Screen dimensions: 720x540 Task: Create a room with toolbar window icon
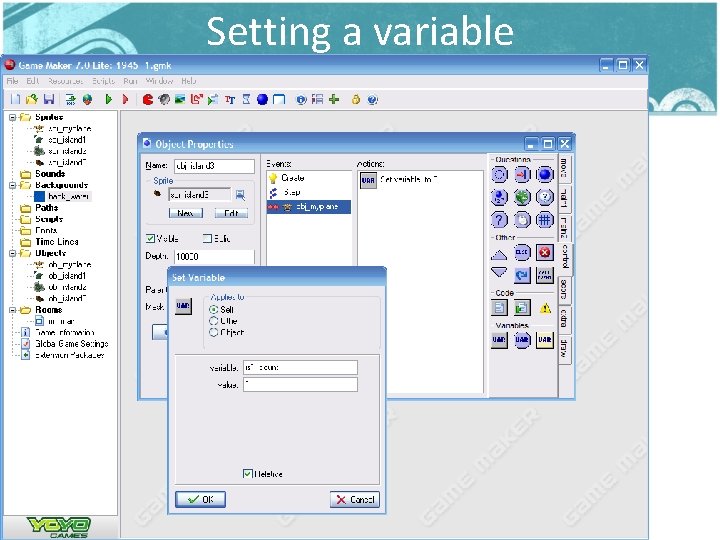[279, 99]
